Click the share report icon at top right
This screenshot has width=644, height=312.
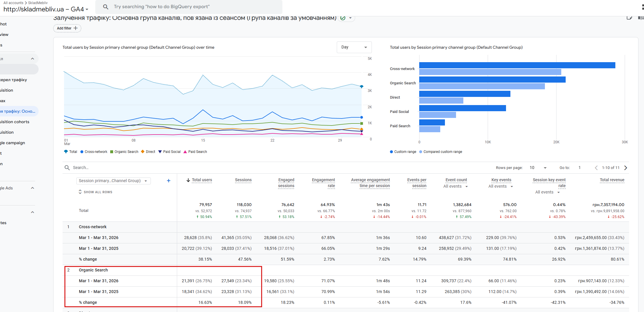[629, 18]
